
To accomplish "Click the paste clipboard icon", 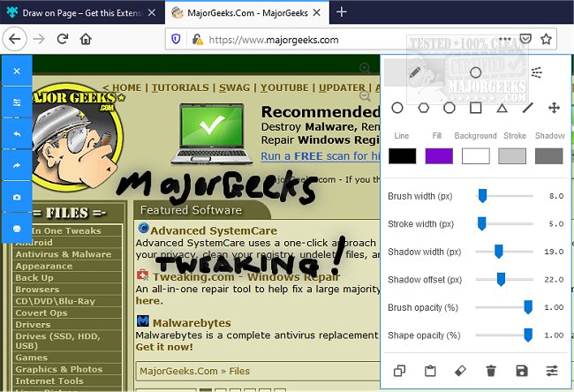I will (430, 371).
